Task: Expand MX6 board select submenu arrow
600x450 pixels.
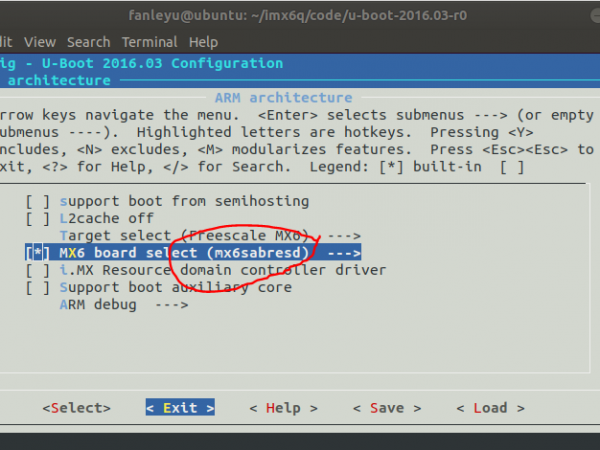Action: 341,253
